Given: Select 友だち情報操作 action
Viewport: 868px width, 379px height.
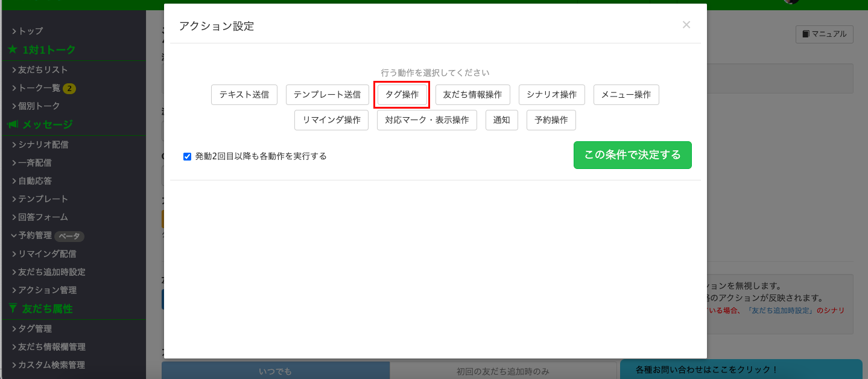Looking at the screenshot, I should [472, 95].
